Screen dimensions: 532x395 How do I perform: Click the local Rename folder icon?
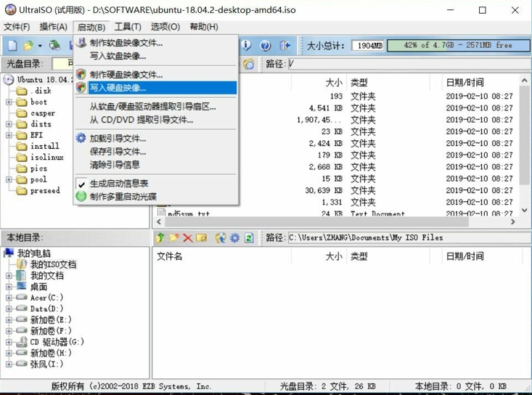[x=201, y=237]
